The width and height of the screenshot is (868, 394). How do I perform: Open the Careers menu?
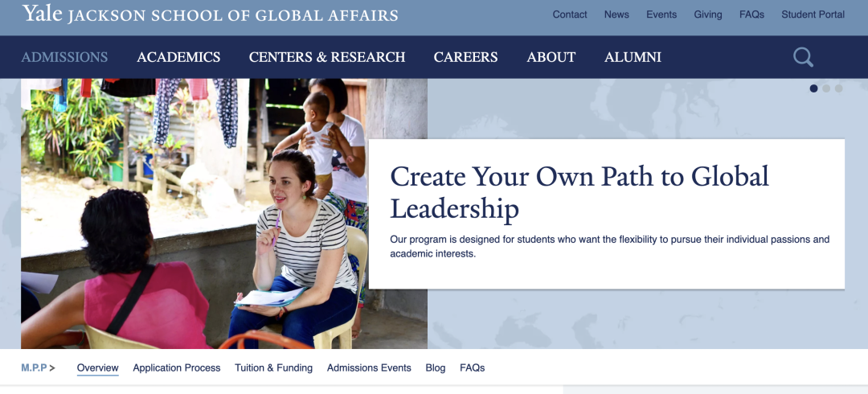[x=465, y=57]
